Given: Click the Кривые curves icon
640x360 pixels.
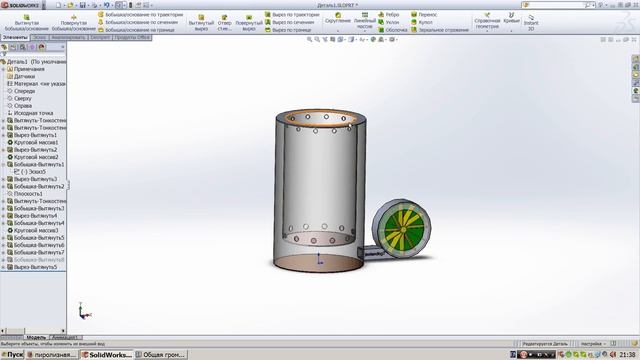Looking at the screenshot, I should tap(511, 15).
